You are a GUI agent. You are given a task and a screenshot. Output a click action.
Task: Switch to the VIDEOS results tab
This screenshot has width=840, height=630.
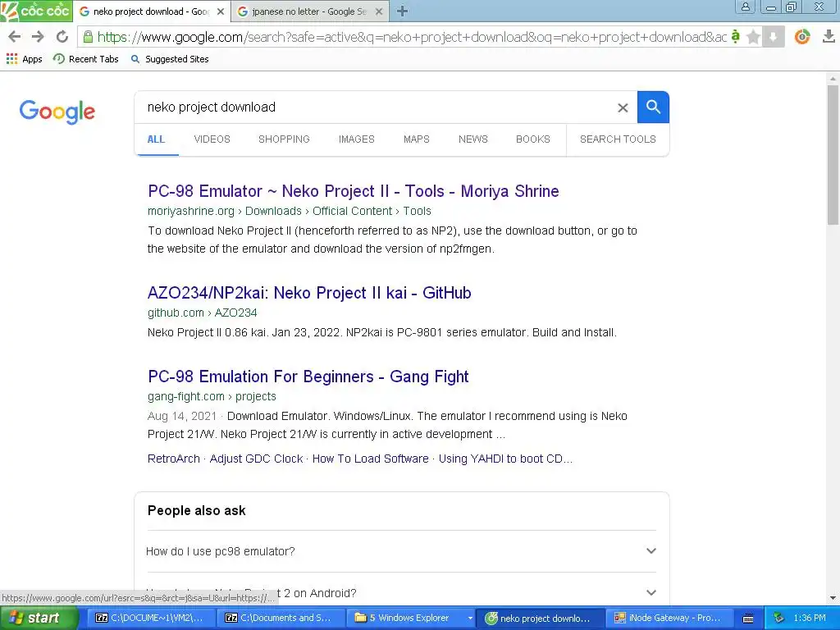click(x=212, y=139)
